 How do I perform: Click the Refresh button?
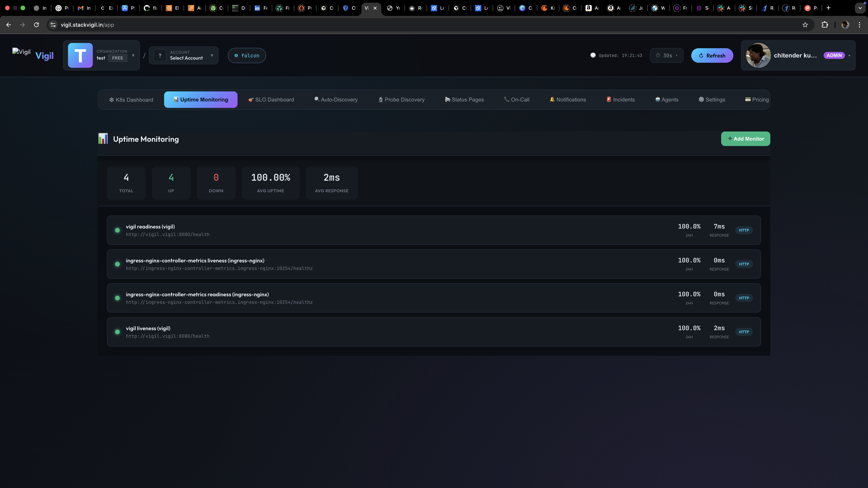(x=712, y=55)
